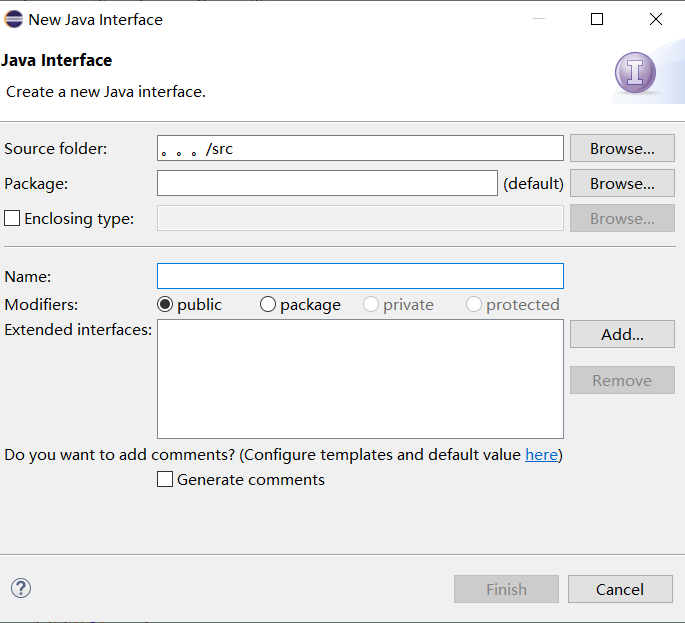The image size is (685, 623).
Task: Close the New Java Interface dialog
Action: pos(656,19)
